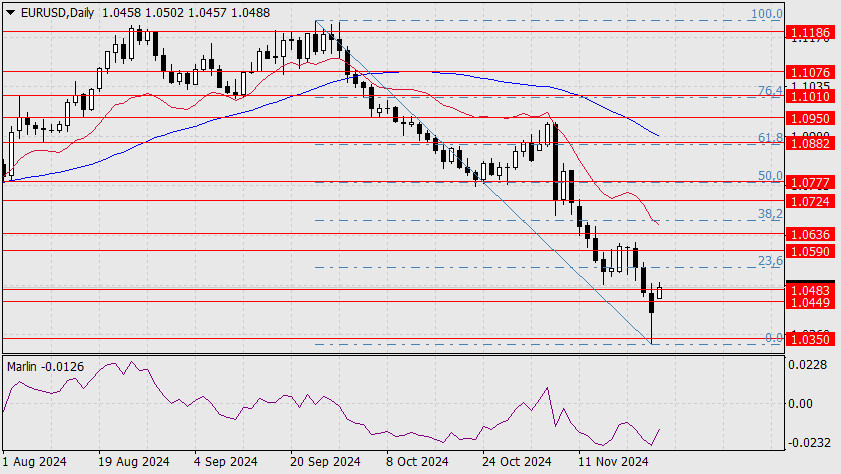
Task: Select the 1.1186 price level label
Action: point(810,33)
